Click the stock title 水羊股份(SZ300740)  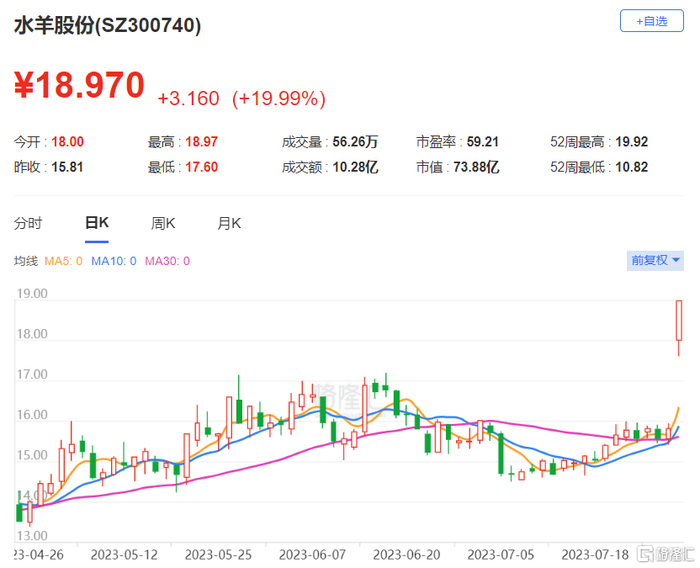[x=108, y=25]
